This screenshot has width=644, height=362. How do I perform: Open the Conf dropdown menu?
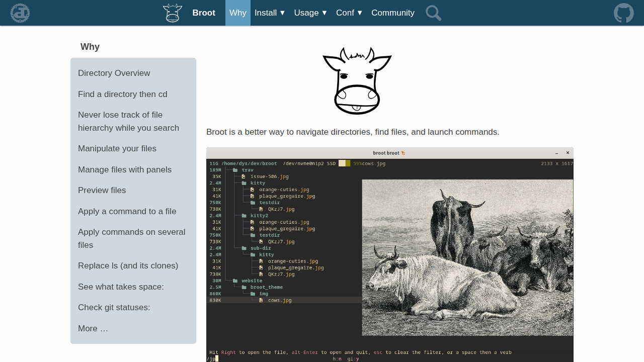(349, 13)
